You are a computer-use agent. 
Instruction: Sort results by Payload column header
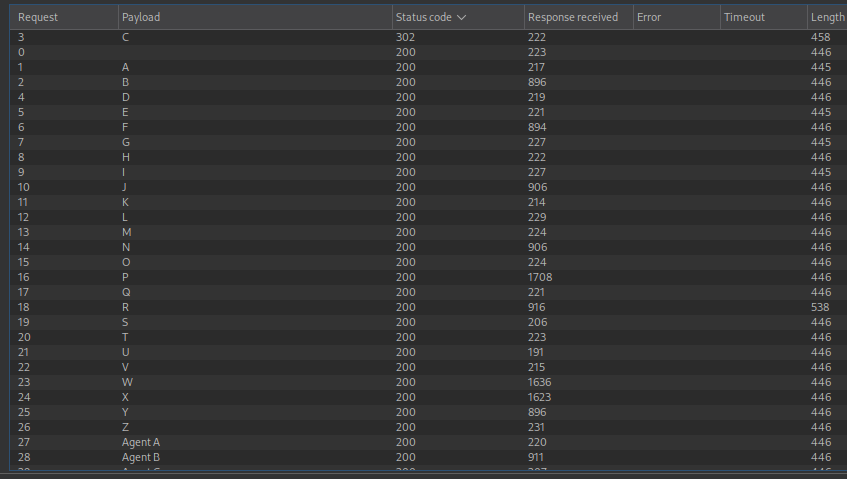coord(140,17)
